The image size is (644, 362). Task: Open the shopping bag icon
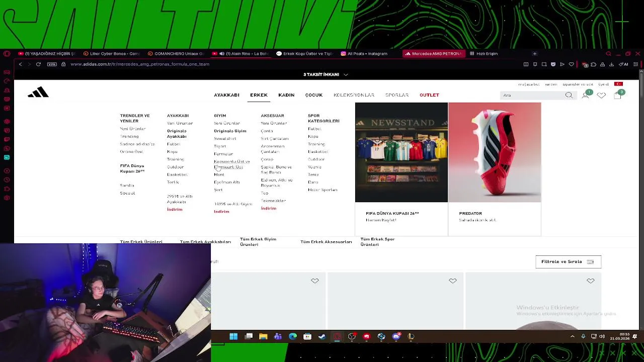[x=617, y=95]
